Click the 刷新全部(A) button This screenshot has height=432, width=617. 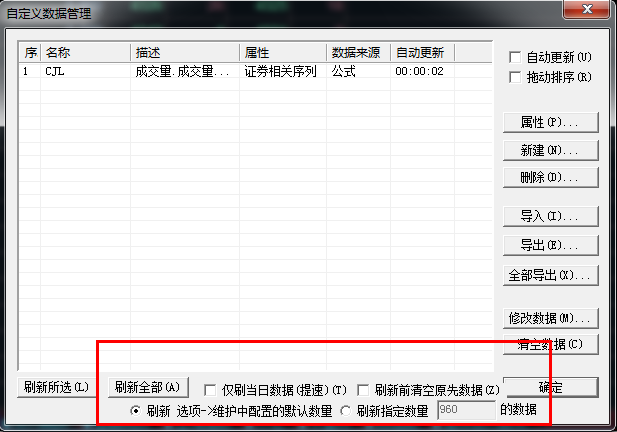[x=148, y=387]
